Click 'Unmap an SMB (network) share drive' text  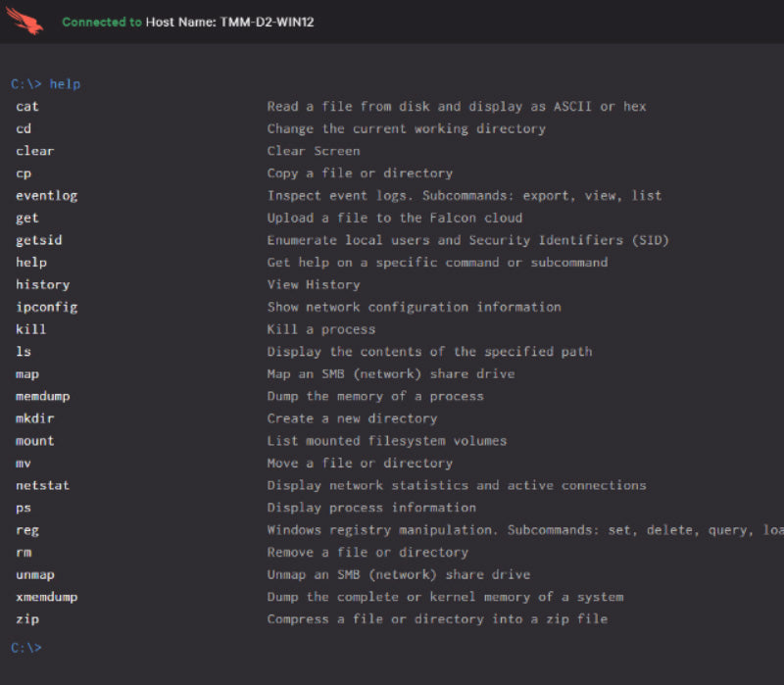point(399,574)
